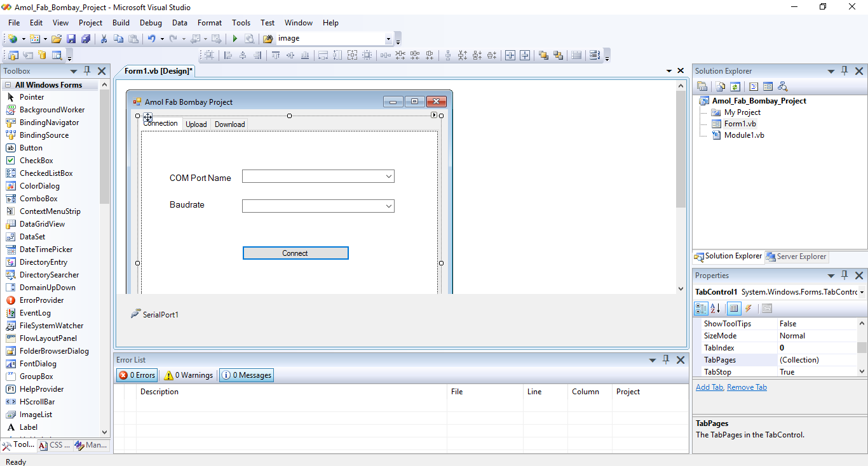Save the current file with the floppy icon
The width and height of the screenshot is (868, 466).
click(71, 39)
